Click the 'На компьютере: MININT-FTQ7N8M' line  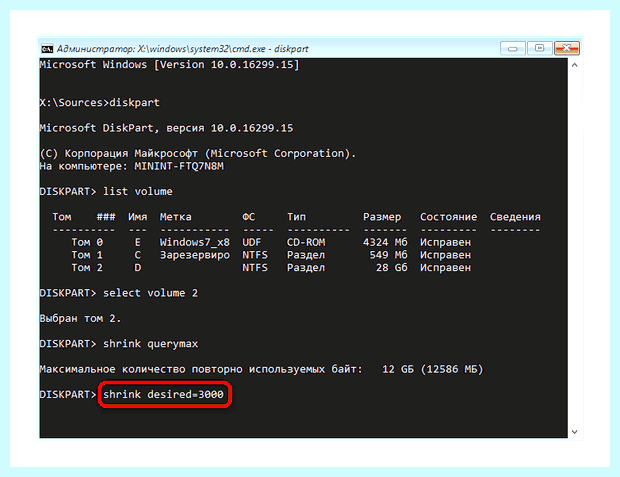132,166
